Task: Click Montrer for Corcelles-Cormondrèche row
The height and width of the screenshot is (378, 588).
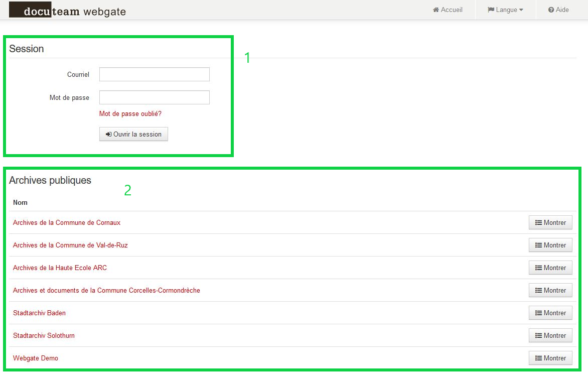Action: [550, 290]
